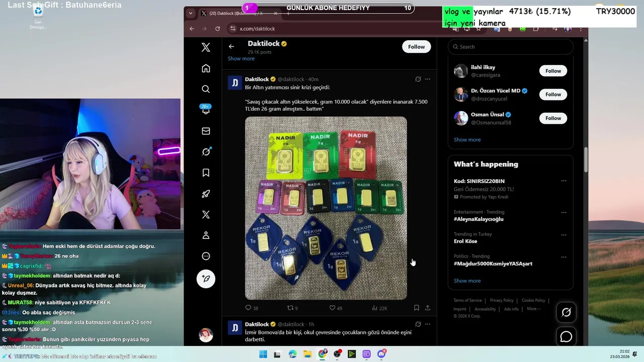Open floating chat messages button
This screenshot has height=362, width=644.
(566, 336)
